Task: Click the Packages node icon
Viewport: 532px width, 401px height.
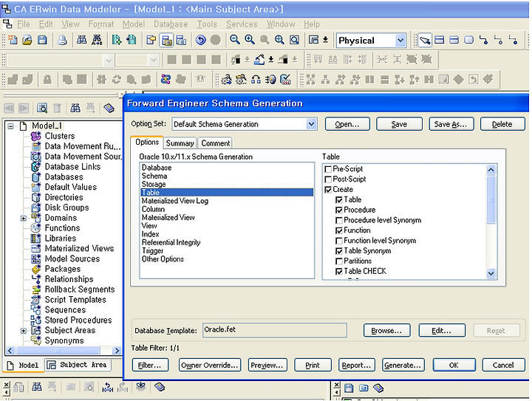Action: 36,269
